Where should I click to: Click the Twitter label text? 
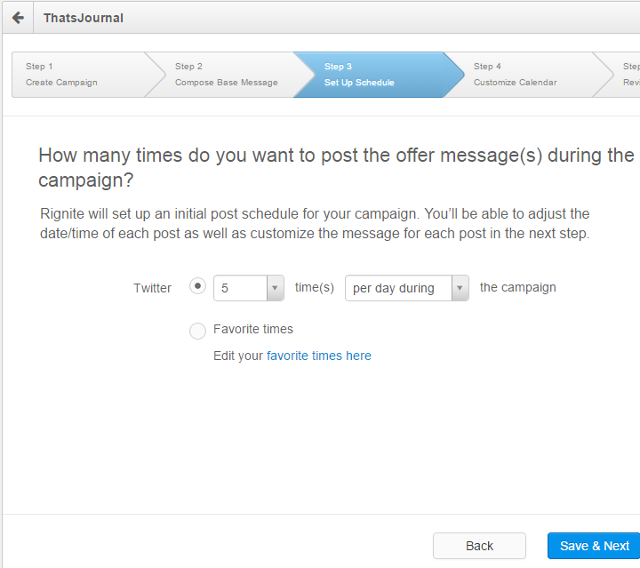(x=152, y=288)
